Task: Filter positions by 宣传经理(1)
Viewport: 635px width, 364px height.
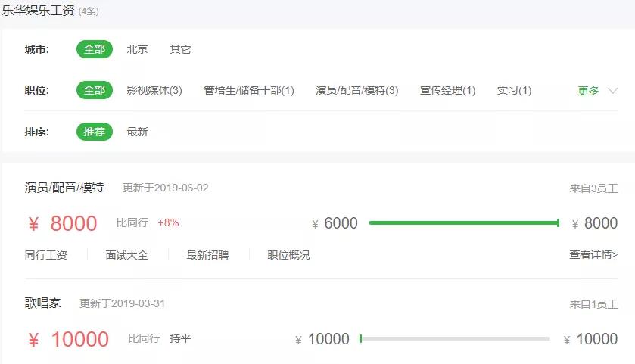Action: [x=447, y=90]
